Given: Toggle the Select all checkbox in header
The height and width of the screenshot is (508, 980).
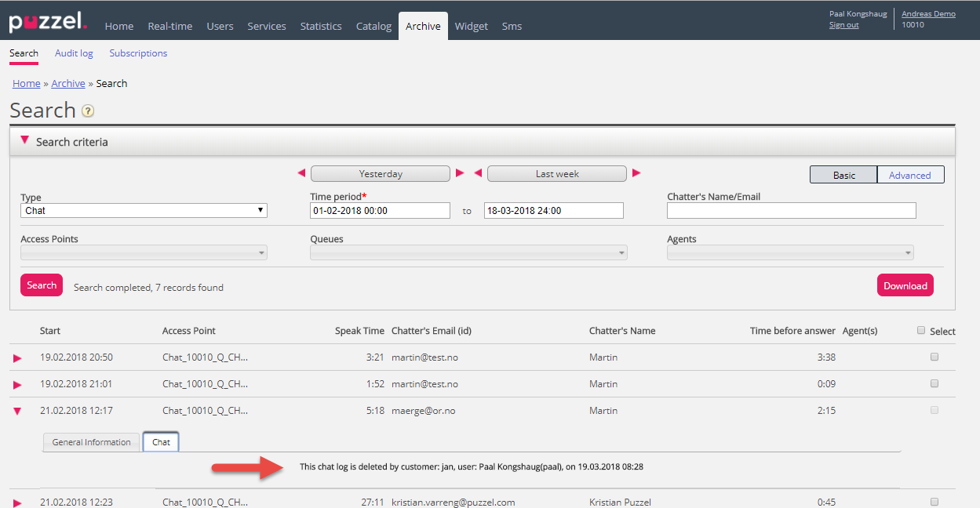Looking at the screenshot, I should (x=921, y=330).
